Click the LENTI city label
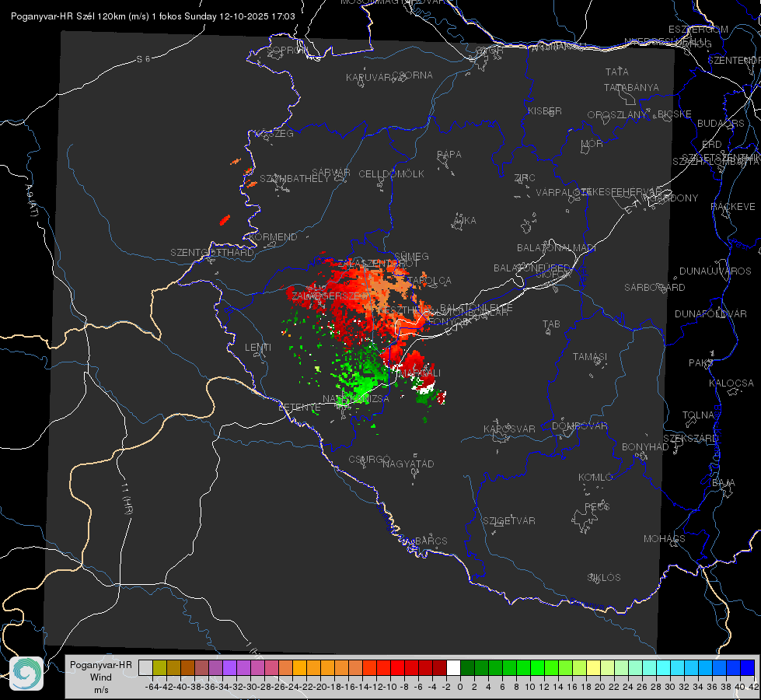This screenshot has height=700, width=761. (x=258, y=348)
